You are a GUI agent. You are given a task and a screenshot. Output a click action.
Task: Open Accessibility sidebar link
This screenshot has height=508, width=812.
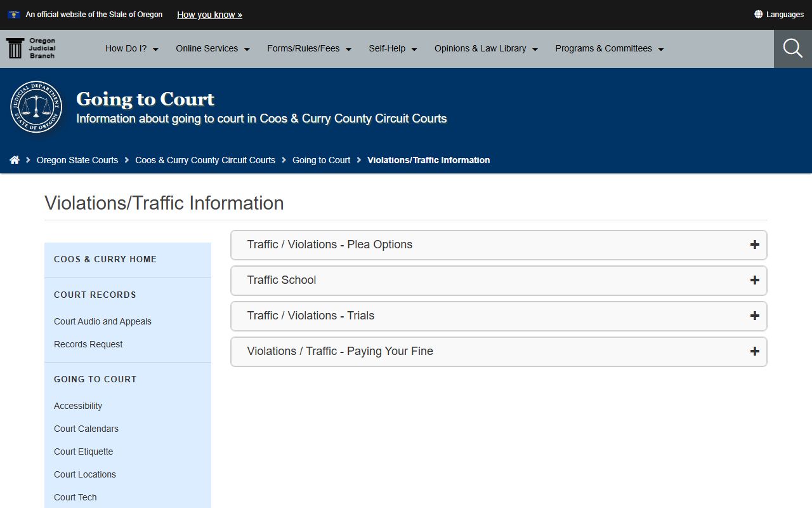tap(78, 406)
